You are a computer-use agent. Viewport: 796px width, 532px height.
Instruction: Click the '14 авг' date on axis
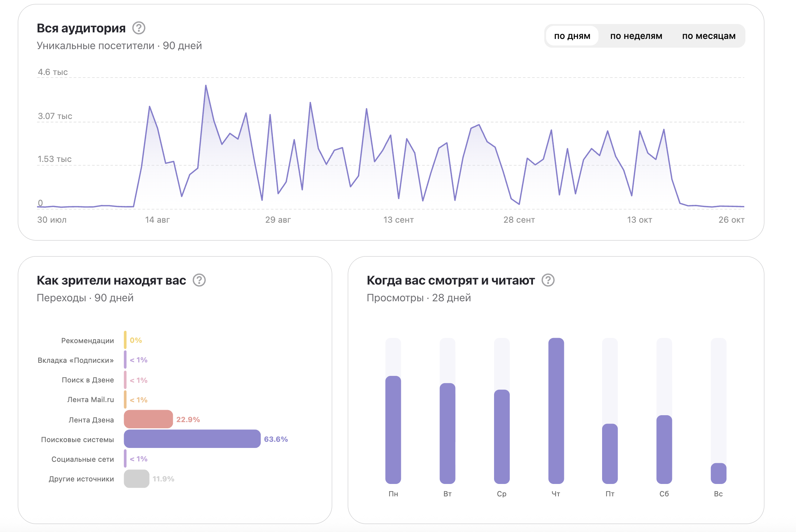(157, 220)
